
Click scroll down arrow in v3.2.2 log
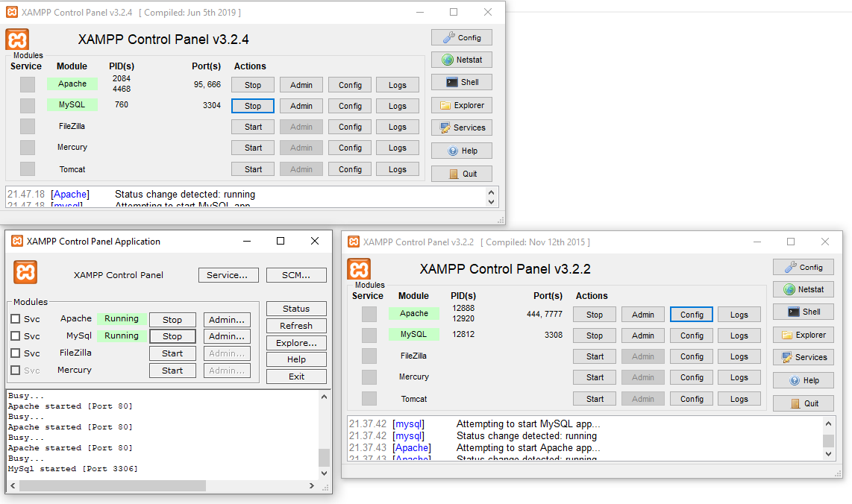point(828,454)
